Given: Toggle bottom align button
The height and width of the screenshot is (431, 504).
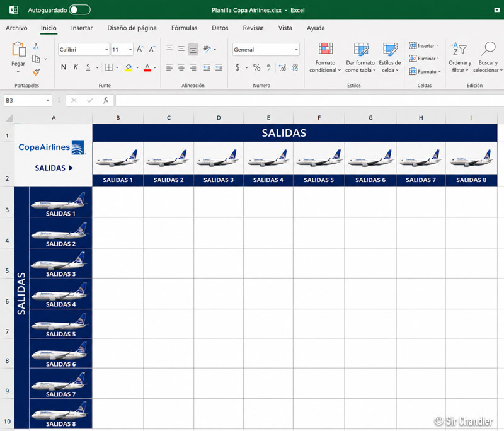Looking at the screenshot, I should pyautogui.click(x=193, y=50).
